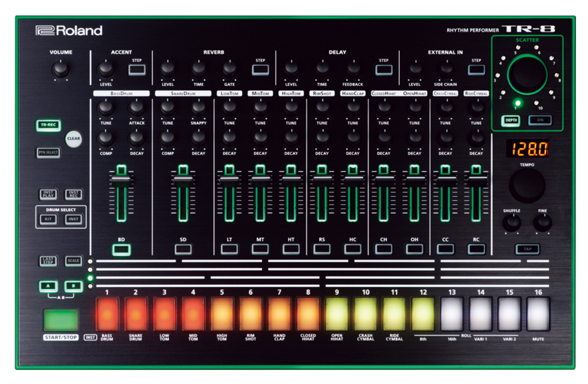
Task: Select pattern variation B button
Action: click(x=73, y=286)
